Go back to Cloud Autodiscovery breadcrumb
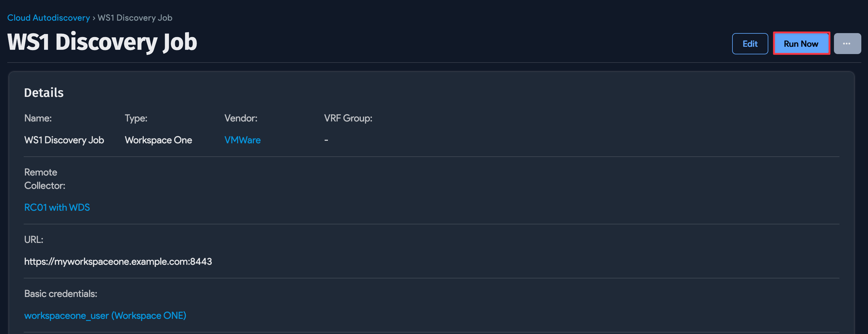The height and width of the screenshot is (334, 868). [x=49, y=18]
